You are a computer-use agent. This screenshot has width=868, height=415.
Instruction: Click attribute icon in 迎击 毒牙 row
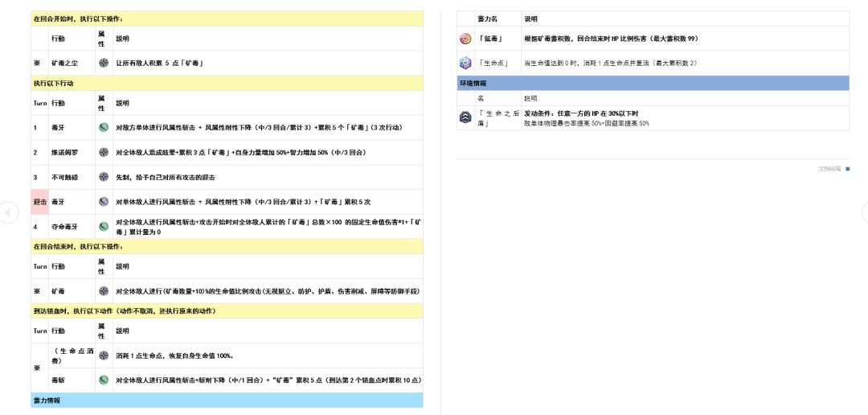[104, 202]
